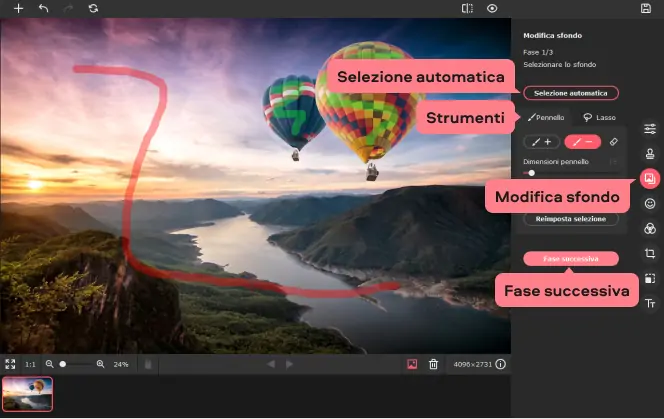Toggle the eye icon to view original

[x=492, y=8]
